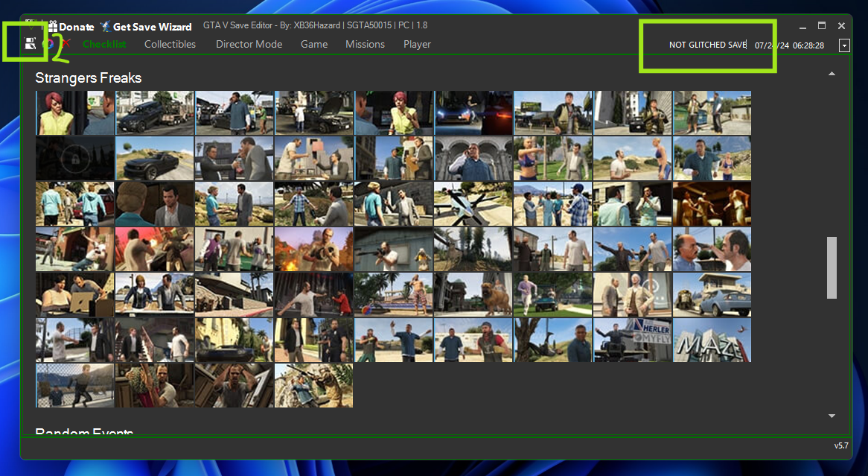Viewport: 868px width, 476px height.
Task: Select the woman in sports bra pointing thumbnail
Action: (553, 159)
